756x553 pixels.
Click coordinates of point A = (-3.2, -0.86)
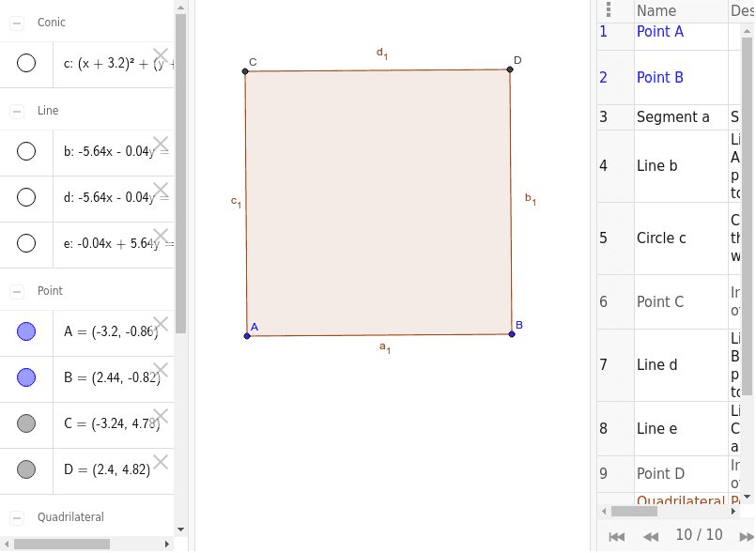coord(111,331)
